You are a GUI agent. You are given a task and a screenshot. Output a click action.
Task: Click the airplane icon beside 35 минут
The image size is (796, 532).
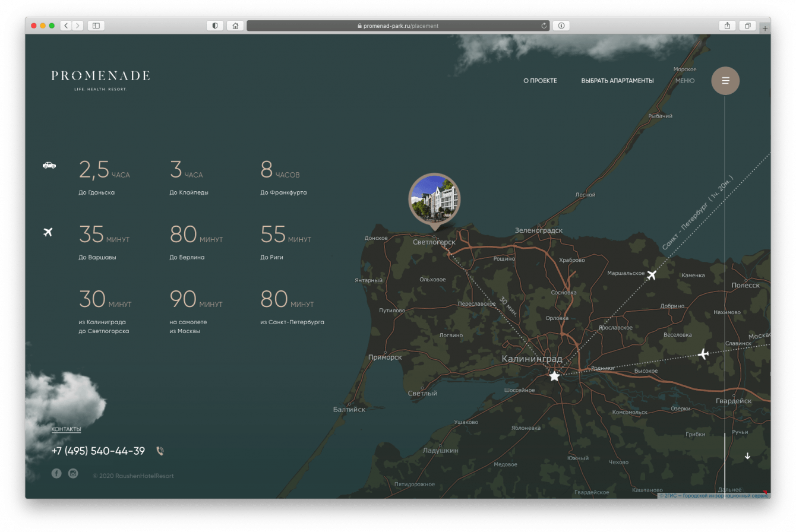[48, 232]
